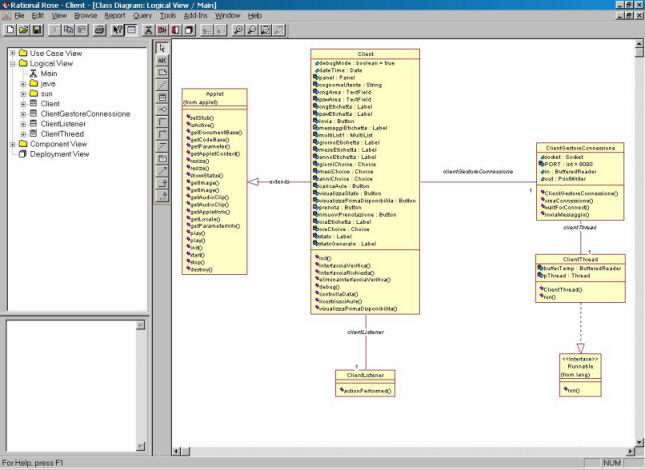
Task: Choose the Selection arrow tool in toolbox
Action: tap(162, 48)
